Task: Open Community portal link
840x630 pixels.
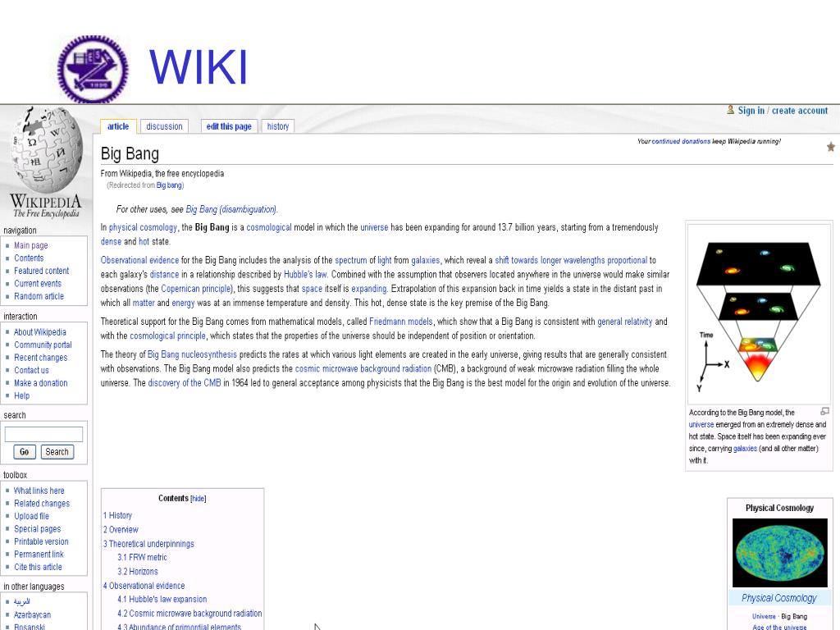Action: [43, 345]
